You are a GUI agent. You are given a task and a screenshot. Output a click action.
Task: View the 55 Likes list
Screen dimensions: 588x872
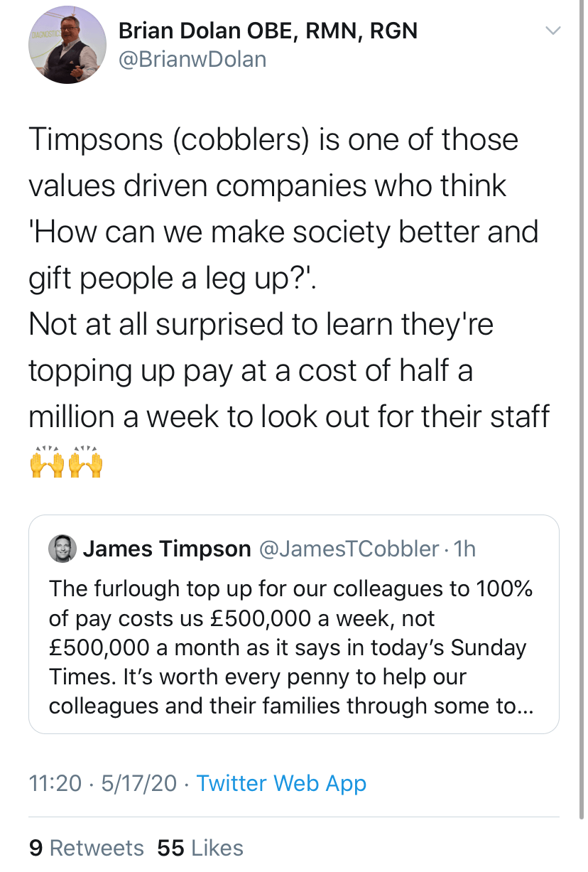200,847
